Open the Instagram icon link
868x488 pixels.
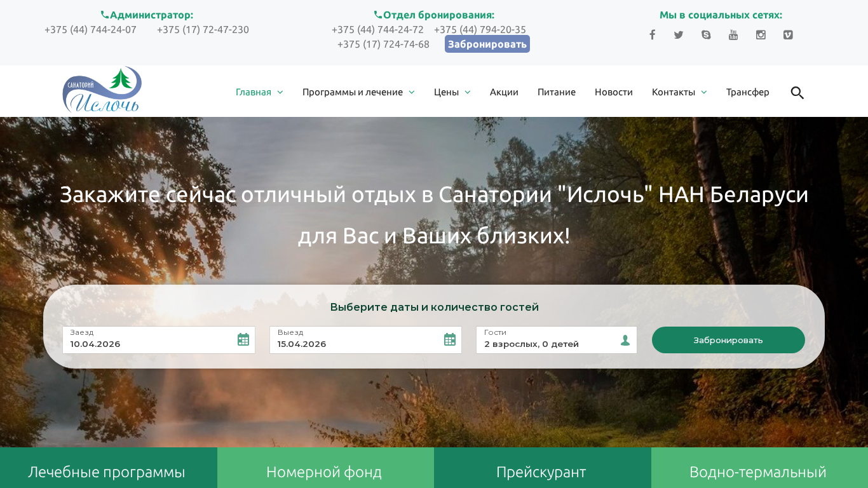761,35
